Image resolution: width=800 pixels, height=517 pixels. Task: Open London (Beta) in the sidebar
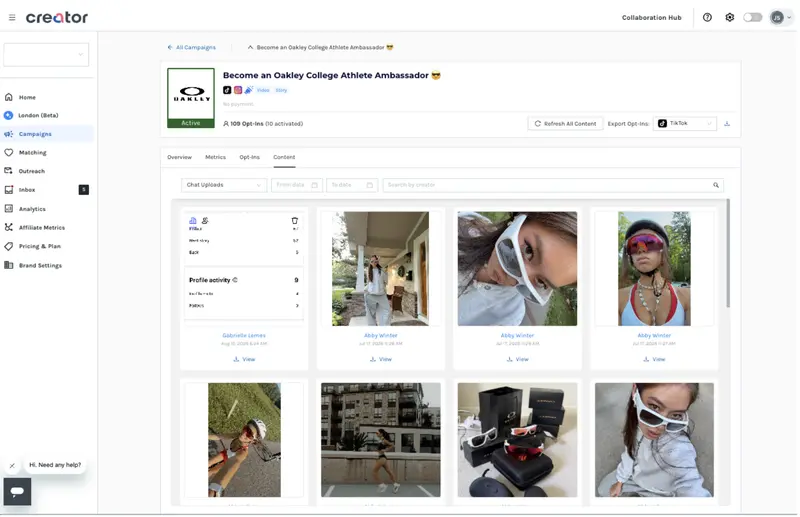tap(38, 115)
